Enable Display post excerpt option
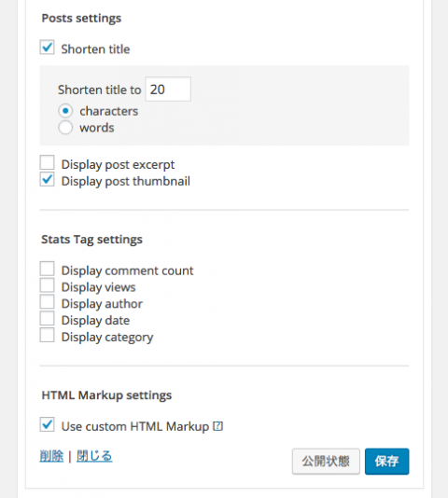This screenshot has height=498, width=448. point(47,162)
